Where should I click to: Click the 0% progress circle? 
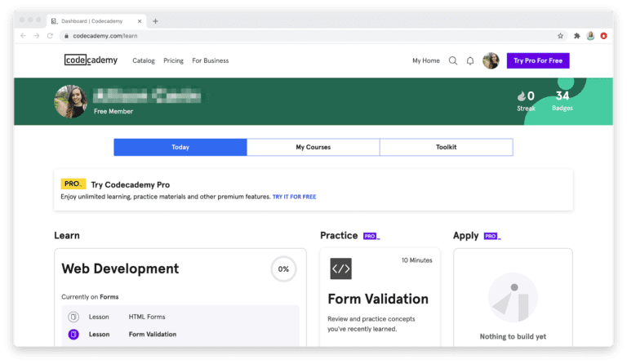coord(283,269)
